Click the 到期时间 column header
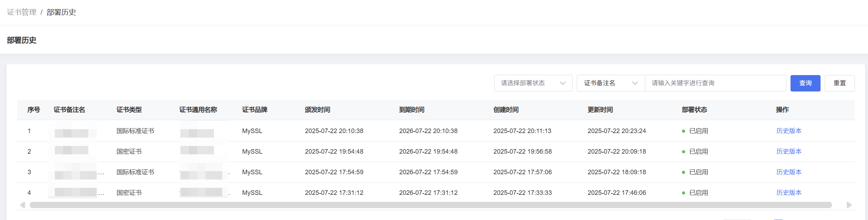Viewport: 868px width, 220px height. coord(412,110)
